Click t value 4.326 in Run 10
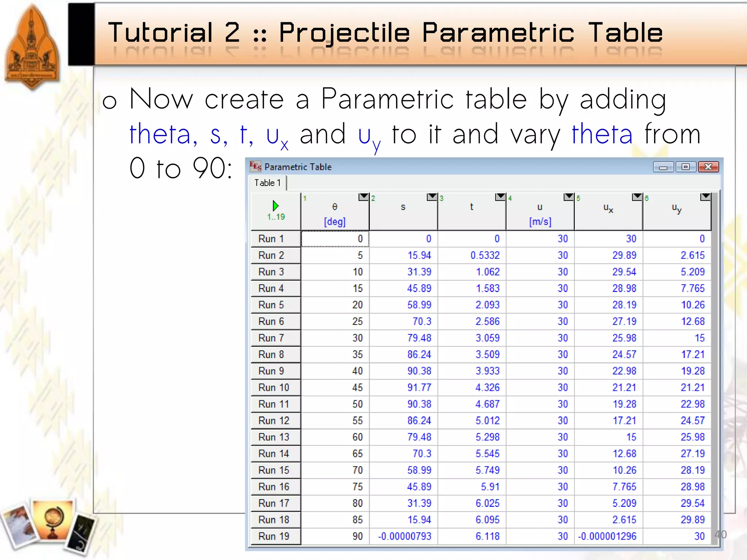Viewport: 747px width, 560px height. (x=488, y=388)
